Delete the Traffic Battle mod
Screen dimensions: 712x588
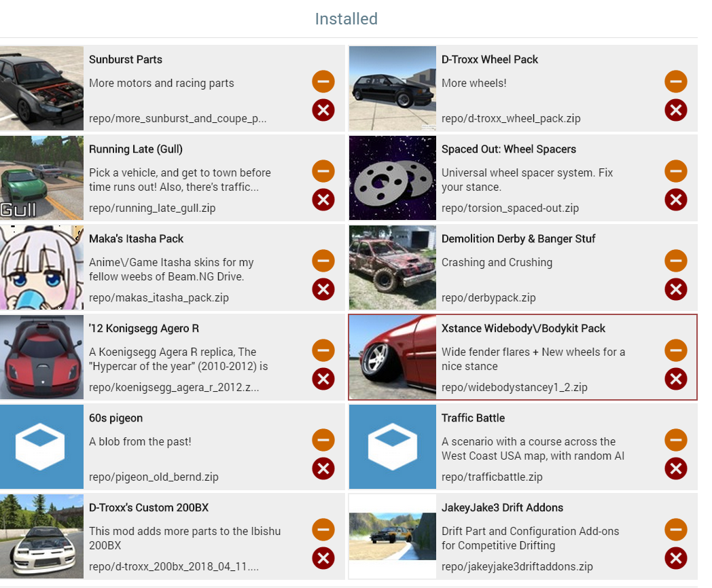pos(676,468)
